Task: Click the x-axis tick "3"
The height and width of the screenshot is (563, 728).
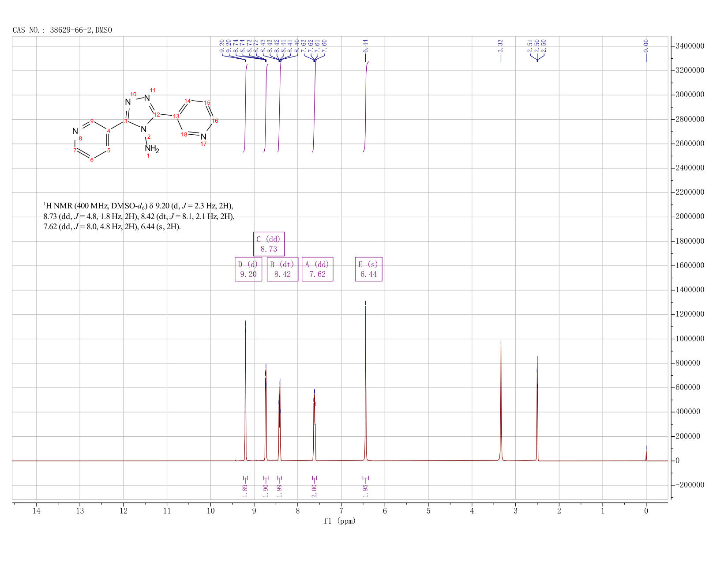Action: pyautogui.click(x=515, y=511)
